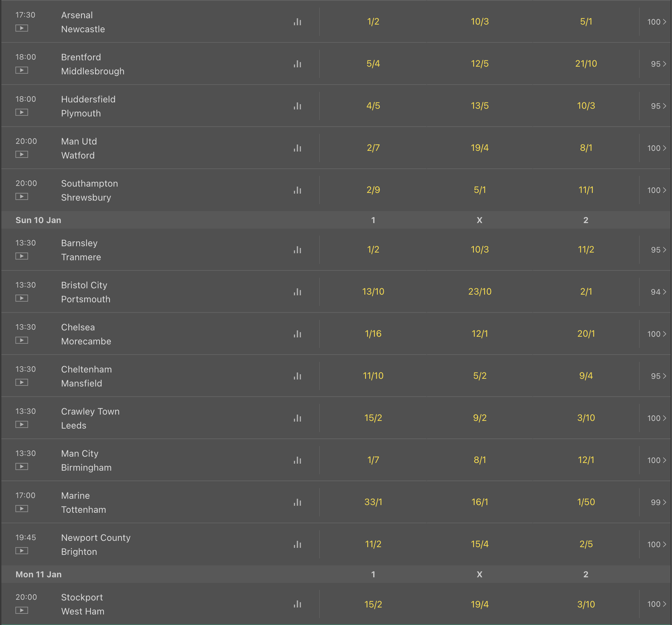Open stats icon for Bristol City vs Portsmouth
Image resolution: width=672 pixels, height=625 pixels.
click(297, 292)
